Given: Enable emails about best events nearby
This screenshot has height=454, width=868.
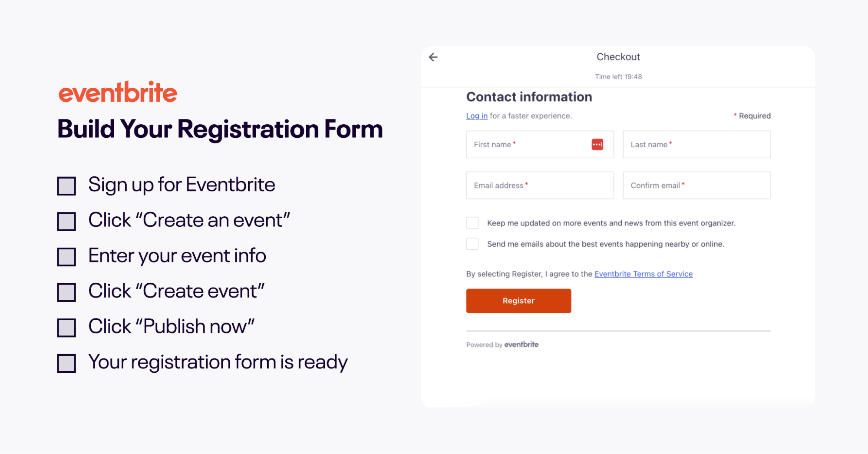Looking at the screenshot, I should point(472,244).
